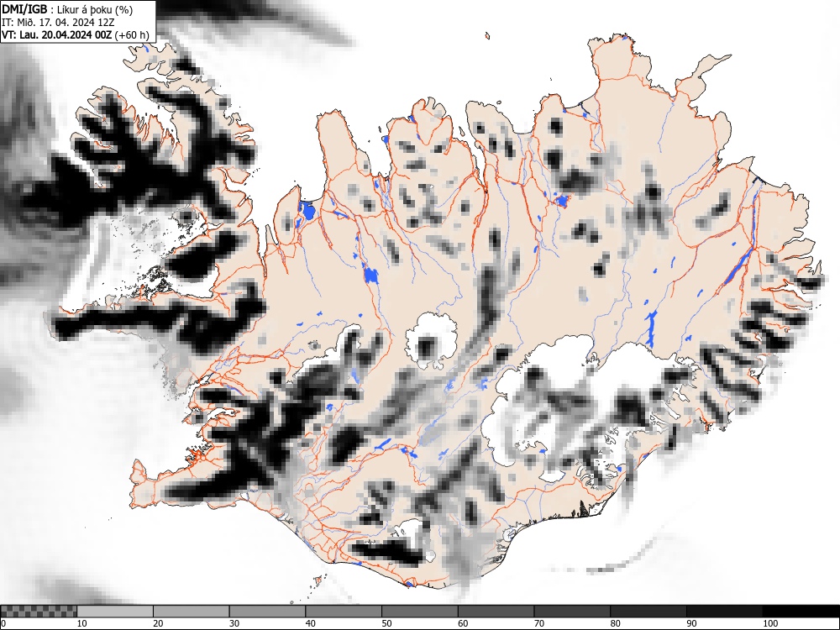Select the 20–30% legend gray segment
The width and height of the screenshot is (840, 630).
tap(192, 612)
